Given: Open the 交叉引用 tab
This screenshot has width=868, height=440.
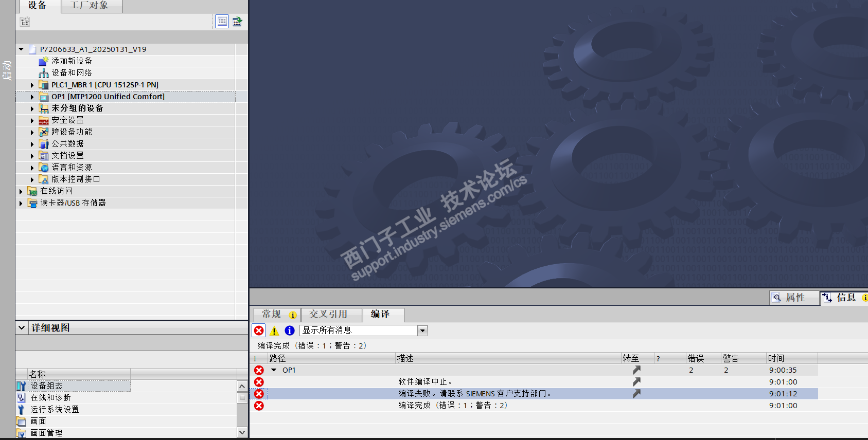Looking at the screenshot, I should [331, 315].
